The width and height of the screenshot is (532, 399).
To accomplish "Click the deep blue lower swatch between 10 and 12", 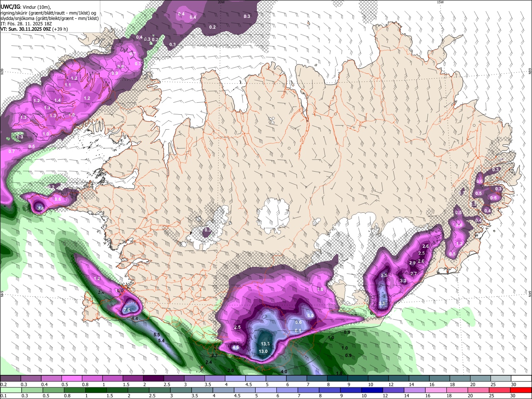I will pyautogui.click(x=372, y=390).
